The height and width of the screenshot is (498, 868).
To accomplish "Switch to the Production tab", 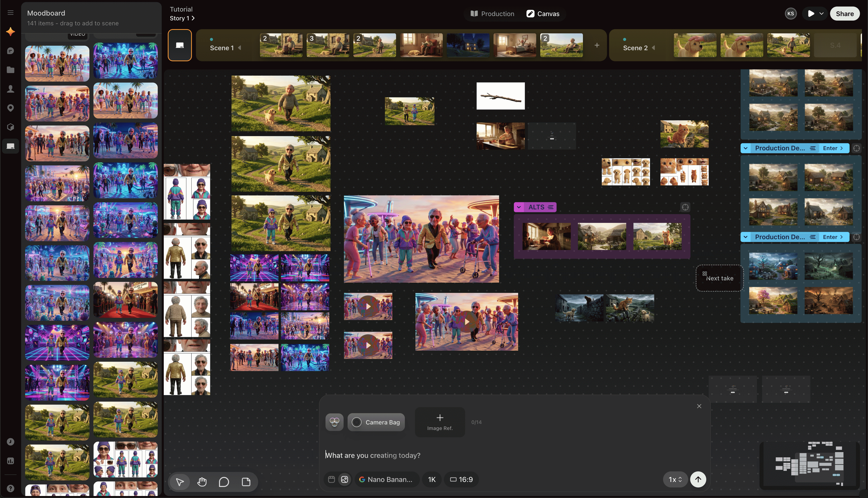I will 492,14.
